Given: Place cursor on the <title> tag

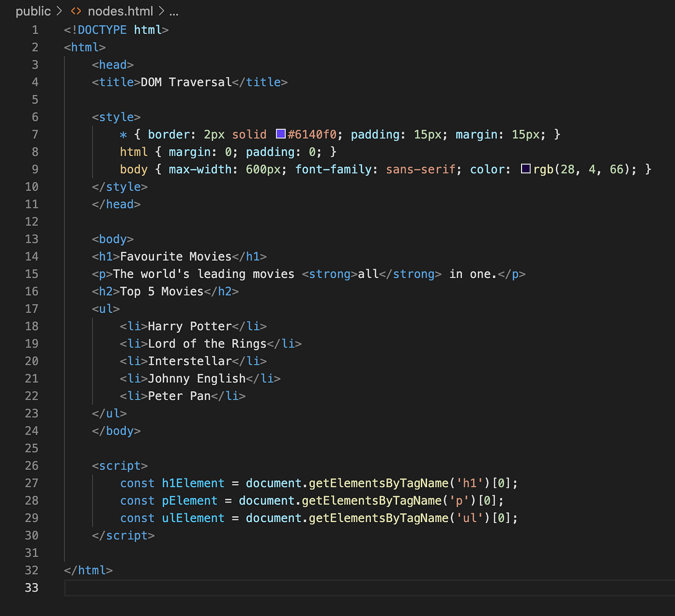Looking at the screenshot, I should coord(114,82).
